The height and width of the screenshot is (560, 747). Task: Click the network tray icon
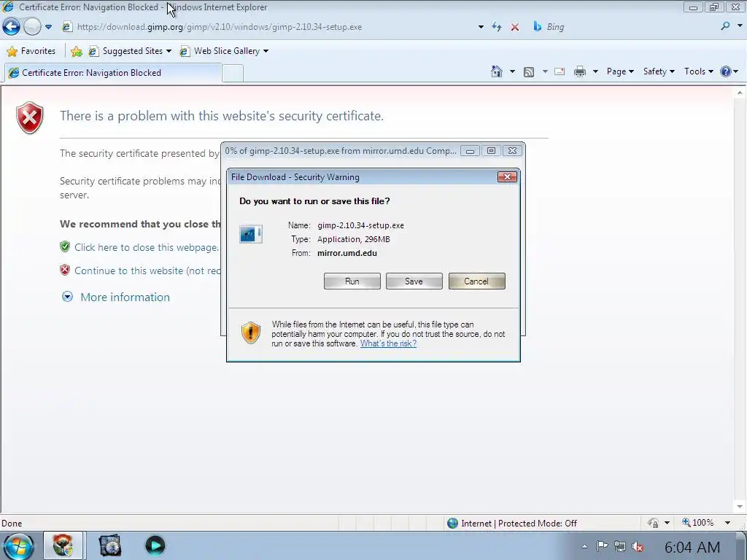(x=620, y=547)
